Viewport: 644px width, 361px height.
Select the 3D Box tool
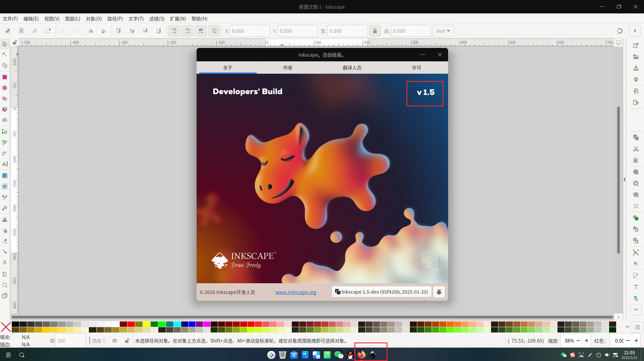pyautogui.click(x=5, y=109)
